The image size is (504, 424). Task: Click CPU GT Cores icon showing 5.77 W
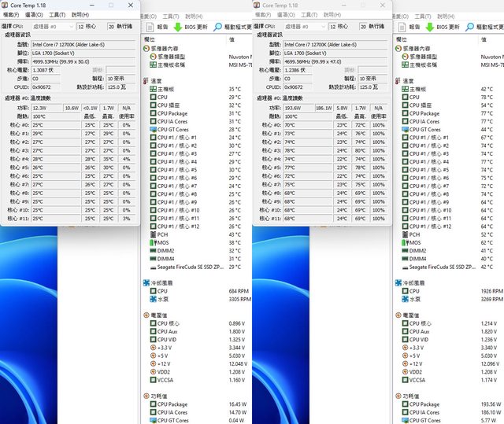tap(404, 421)
